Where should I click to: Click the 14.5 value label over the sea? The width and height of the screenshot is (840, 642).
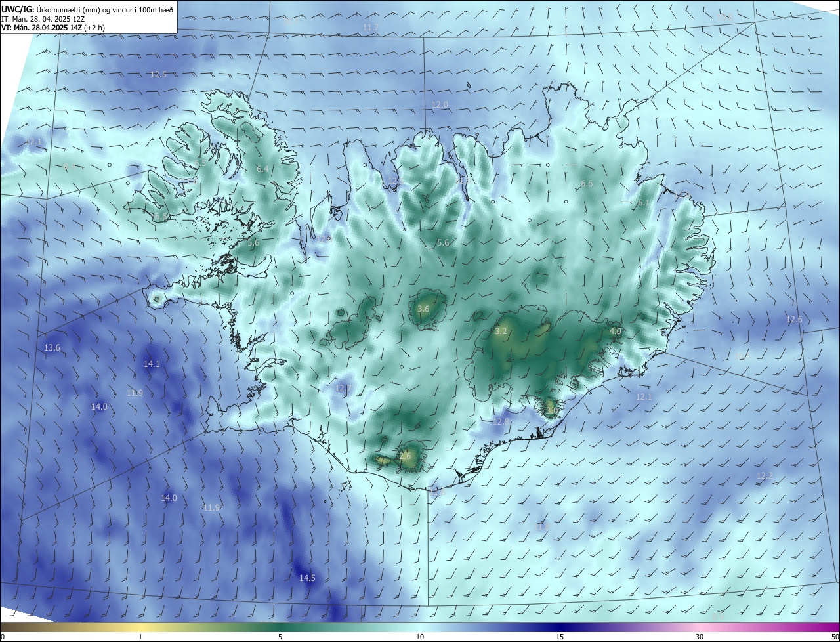[x=307, y=578]
